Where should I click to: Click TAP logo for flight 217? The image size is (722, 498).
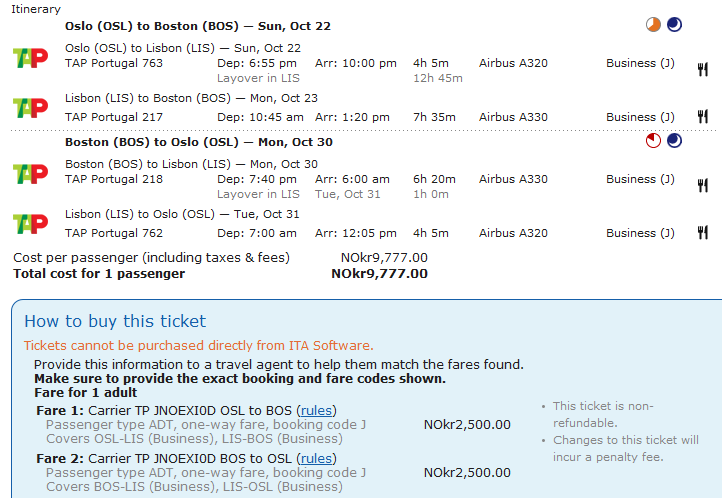point(30,106)
